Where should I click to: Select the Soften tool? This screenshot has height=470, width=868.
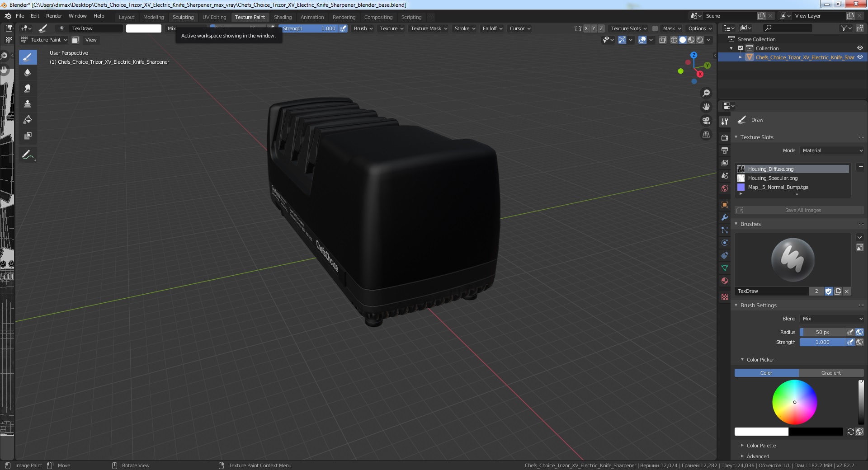tap(28, 72)
